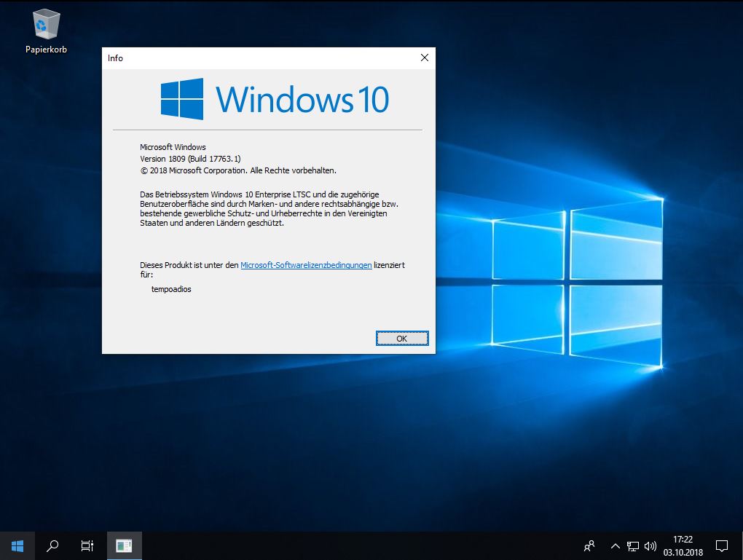
Task: Click the 'Microsoft Windows' text line
Action: [x=173, y=147]
